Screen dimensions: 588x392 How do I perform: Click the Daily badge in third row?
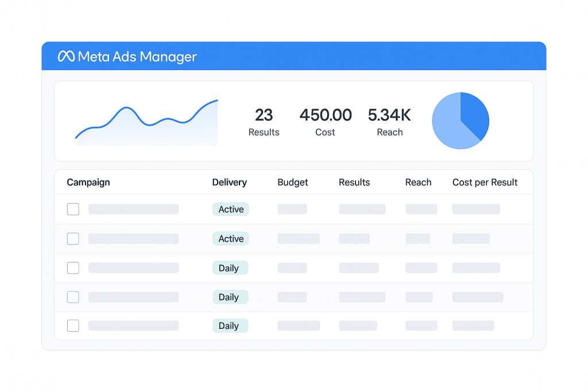(229, 268)
